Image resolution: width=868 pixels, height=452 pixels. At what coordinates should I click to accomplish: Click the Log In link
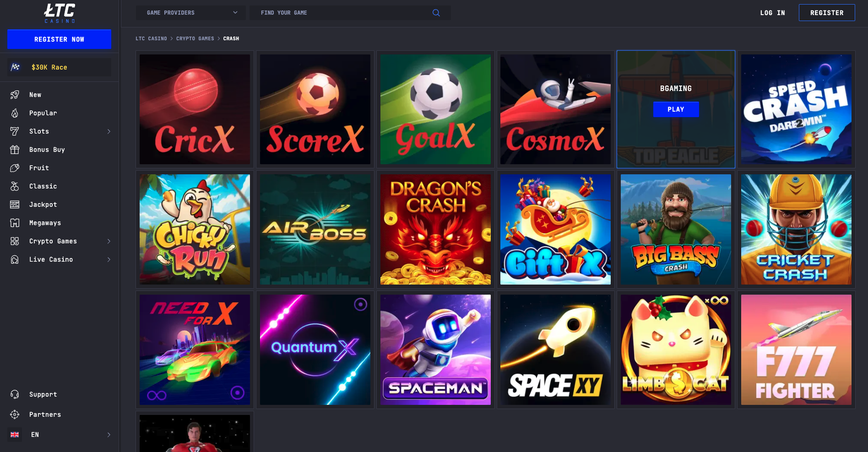coord(772,13)
